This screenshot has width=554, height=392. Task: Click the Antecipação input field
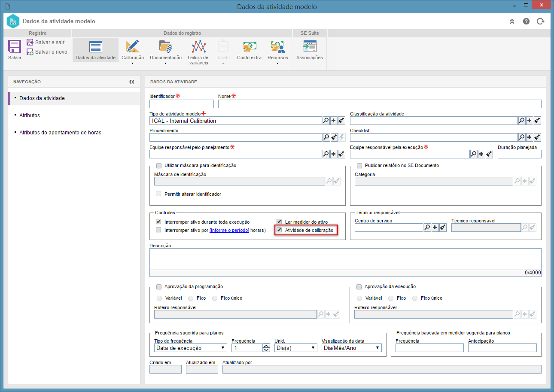click(502, 348)
